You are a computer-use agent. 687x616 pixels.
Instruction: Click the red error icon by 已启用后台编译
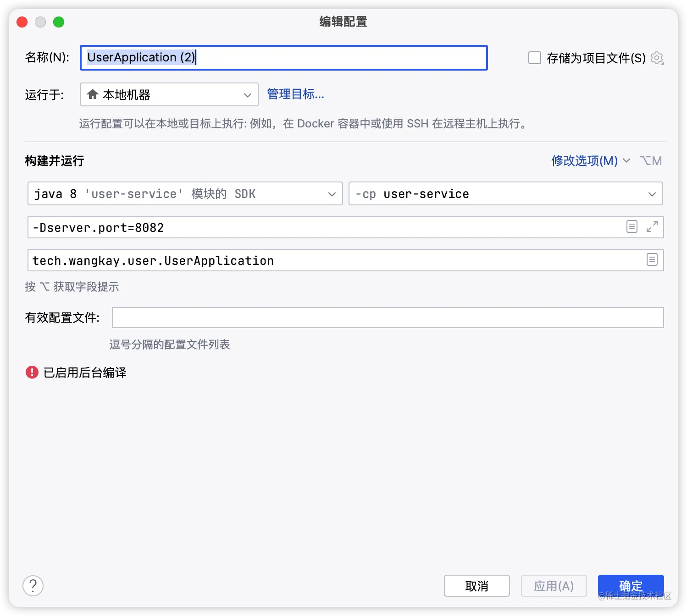(32, 372)
